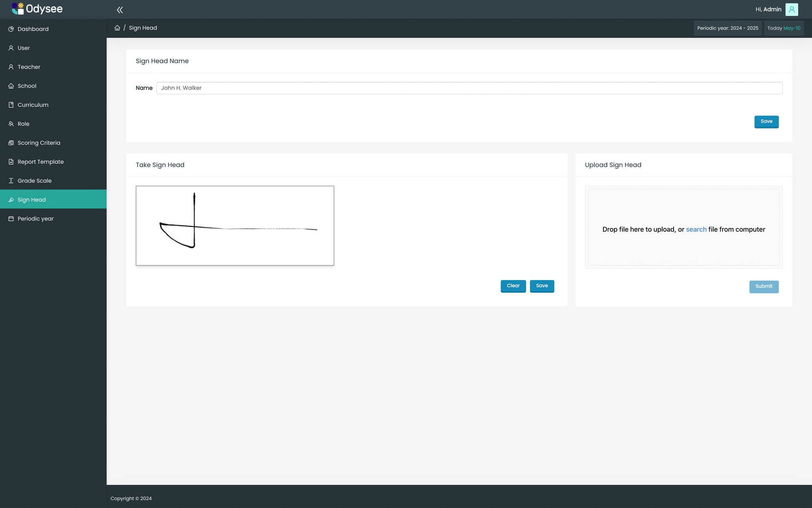Screen dimensions: 812x508
Task: Select the Sign Head breadcrumb label
Action: [x=143, y=27]
